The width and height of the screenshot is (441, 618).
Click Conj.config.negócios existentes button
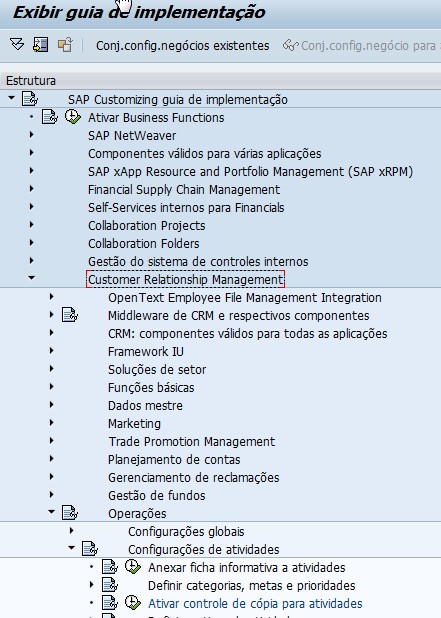[182, 45]
